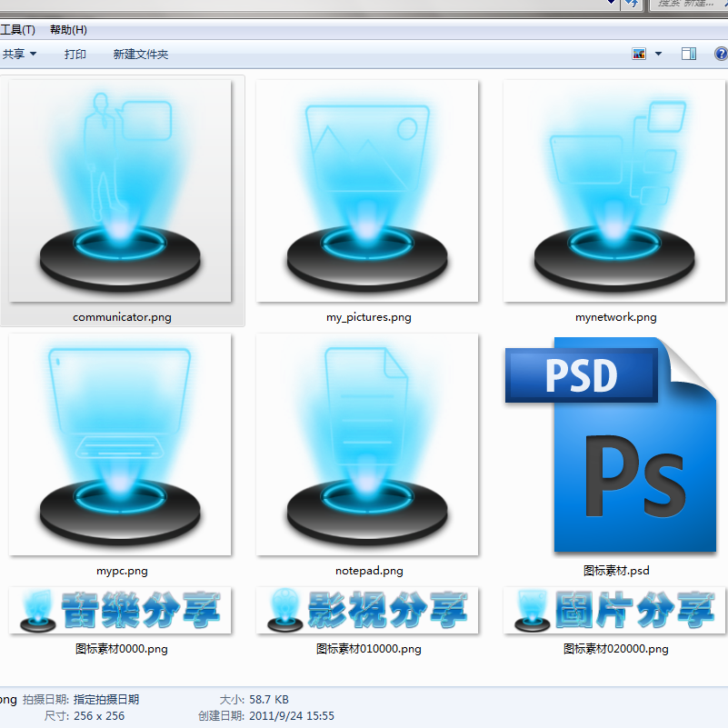728x728 pixels.
Task: Select the 影視分享 banner thumbnail
Action: coord(367,610)
